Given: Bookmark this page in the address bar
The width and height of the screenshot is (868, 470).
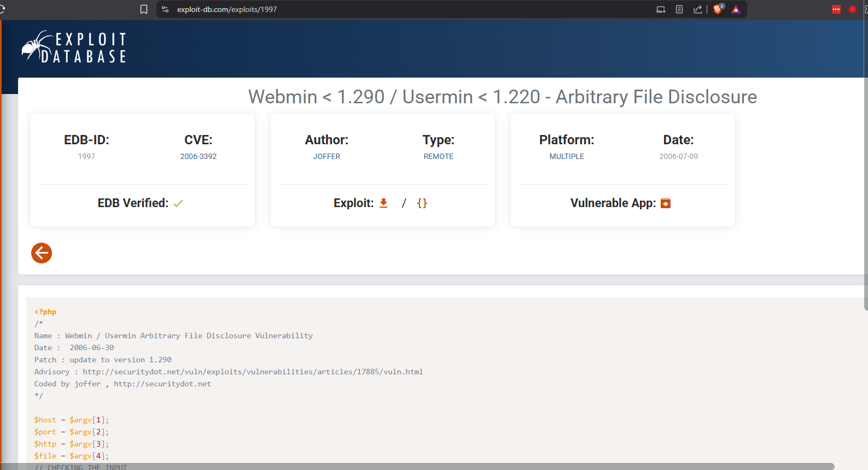Looking at the screenshot, I should coord(144,9).
